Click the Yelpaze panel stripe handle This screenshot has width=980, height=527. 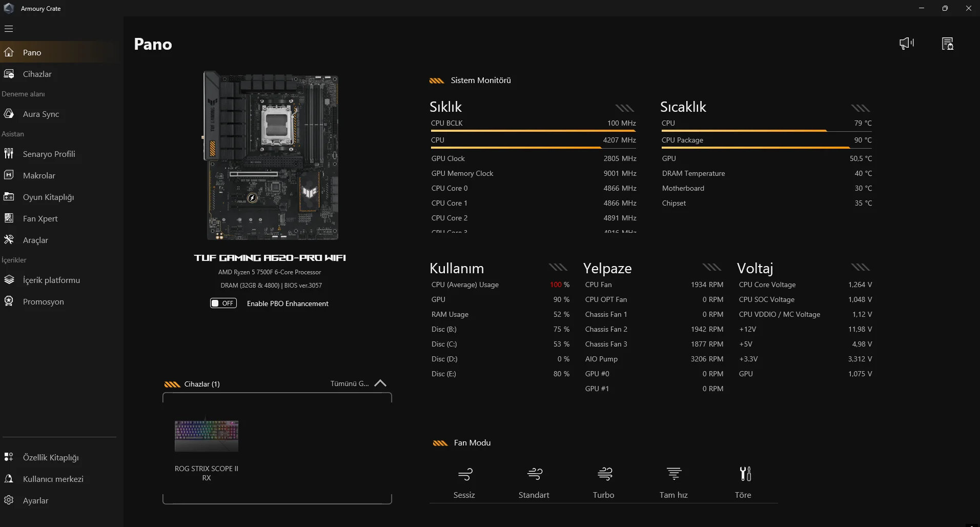pos(712,267)
